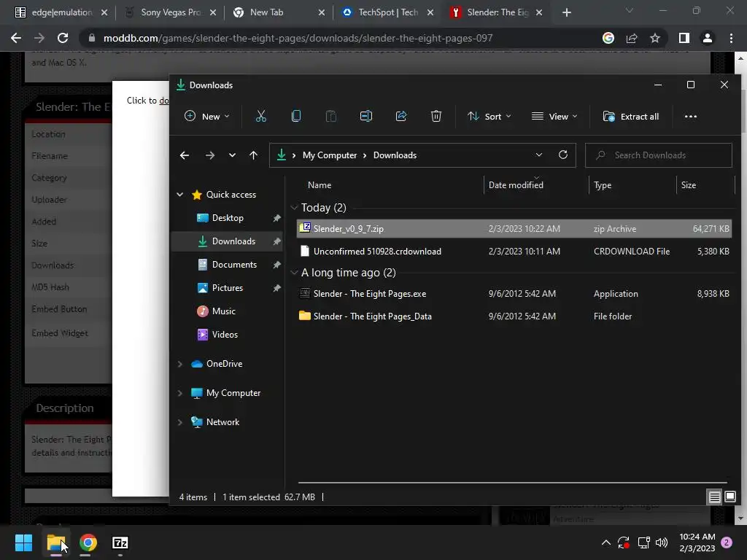Click the Share icon in Explorer toolbar
The image size is (747, 560).
401,116
